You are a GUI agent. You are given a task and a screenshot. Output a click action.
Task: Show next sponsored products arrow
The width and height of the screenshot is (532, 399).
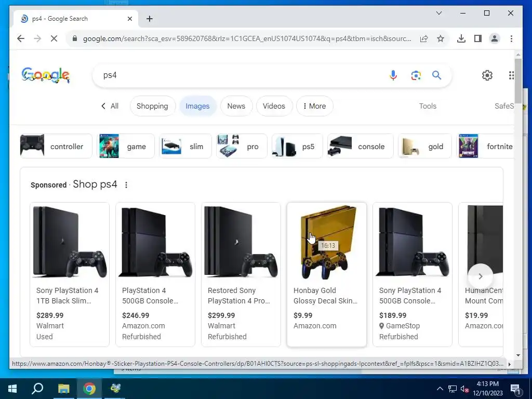coord(480,276)
